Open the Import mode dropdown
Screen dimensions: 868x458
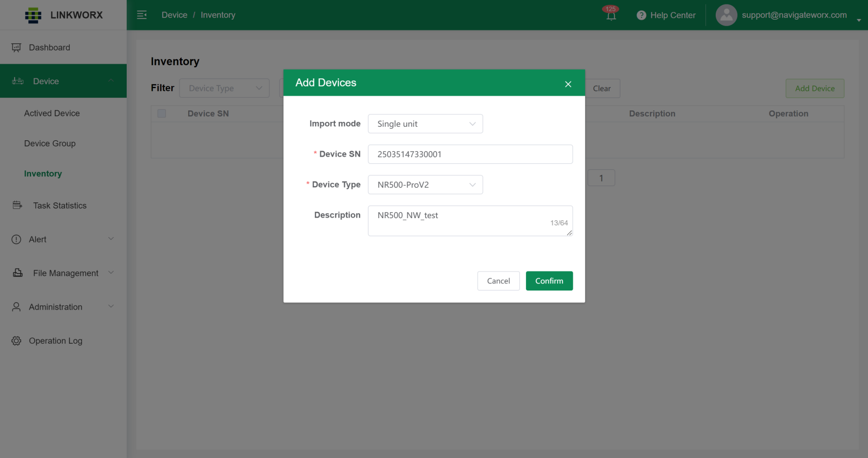[x=425, y=124]
